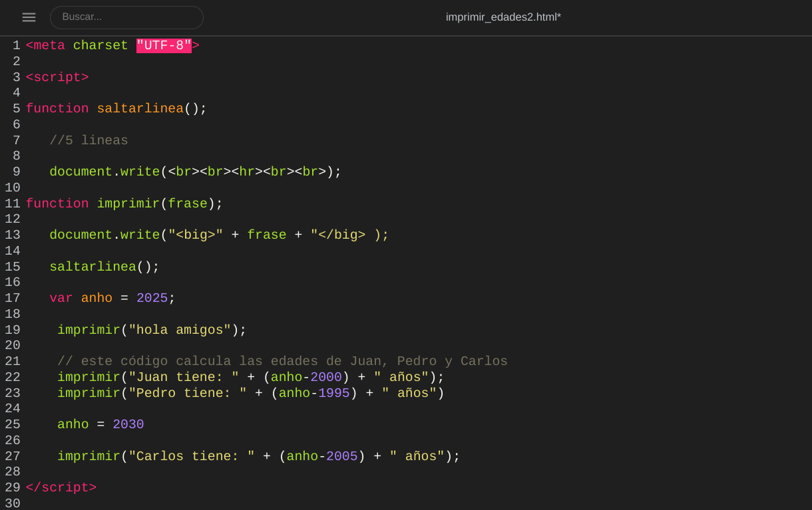Image resolution: width=812 pixels, height=510 pixels.
Task: Click the "hola amigos" string
Action: pos(180,330)
